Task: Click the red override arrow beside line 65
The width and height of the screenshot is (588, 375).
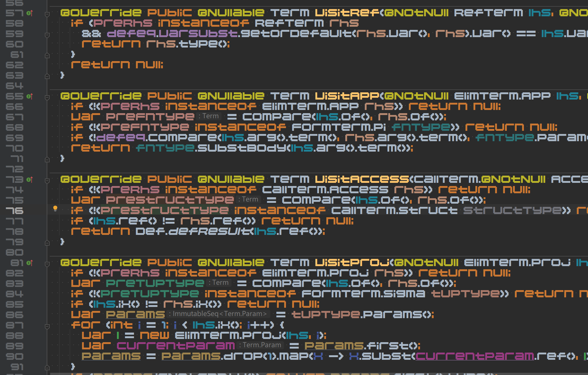Action: click(x=32, y=96)
